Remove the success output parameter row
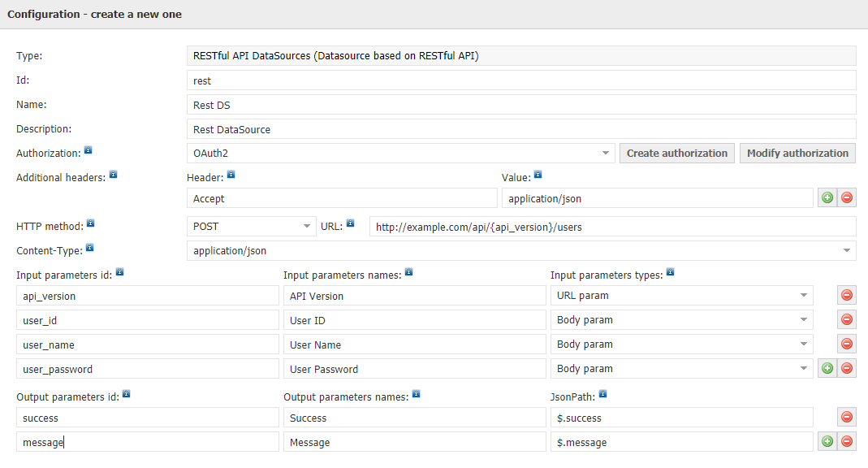The width and height of the screenshot is (868, 468). (846, 417)
